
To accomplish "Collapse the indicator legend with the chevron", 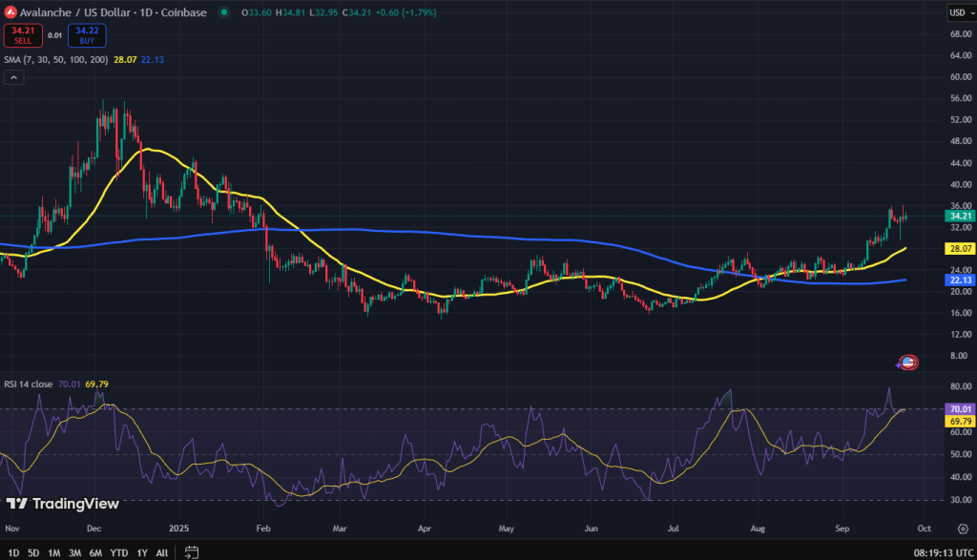I will [x=14, y=78].
